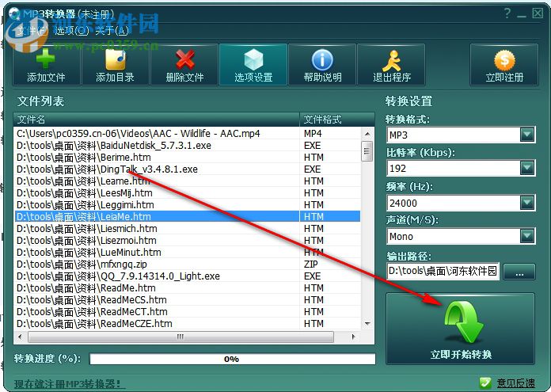Viewport: 551px width, 392px height.
Task: Click the file list scroll down arrow
Action: click(x=367, y=323)
